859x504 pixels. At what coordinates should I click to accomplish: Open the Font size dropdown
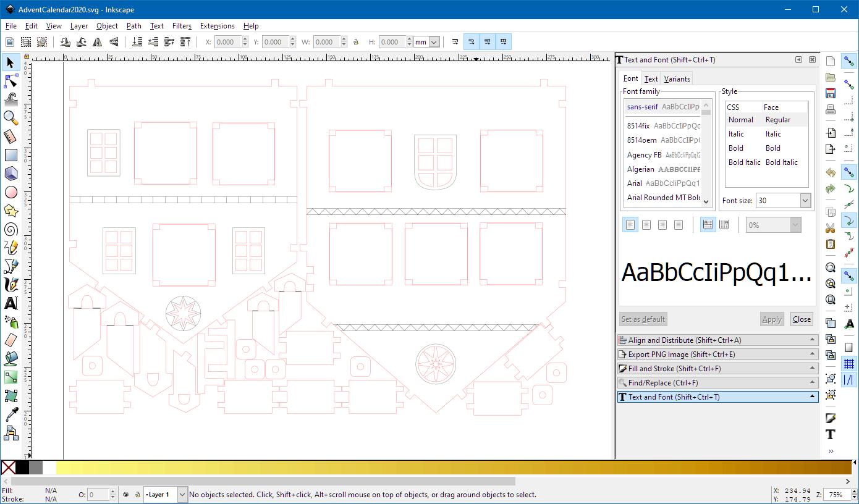pos(805,201)
